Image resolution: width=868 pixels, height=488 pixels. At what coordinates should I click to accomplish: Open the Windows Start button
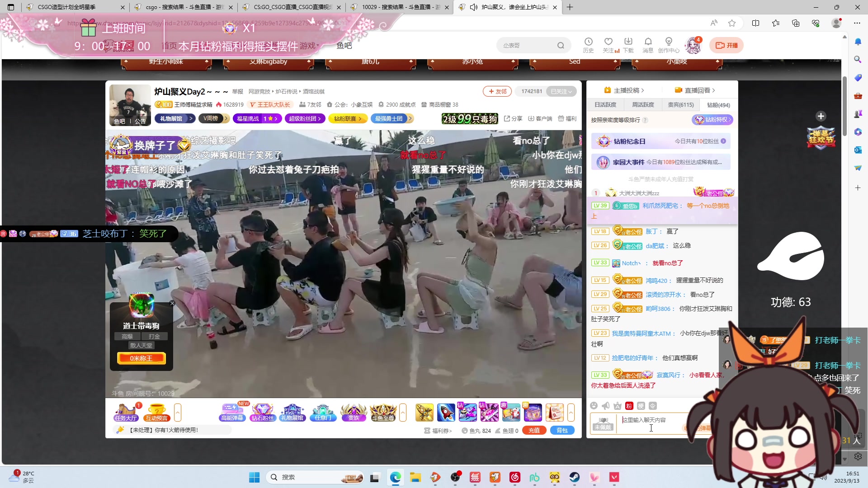tap(255, 477)
